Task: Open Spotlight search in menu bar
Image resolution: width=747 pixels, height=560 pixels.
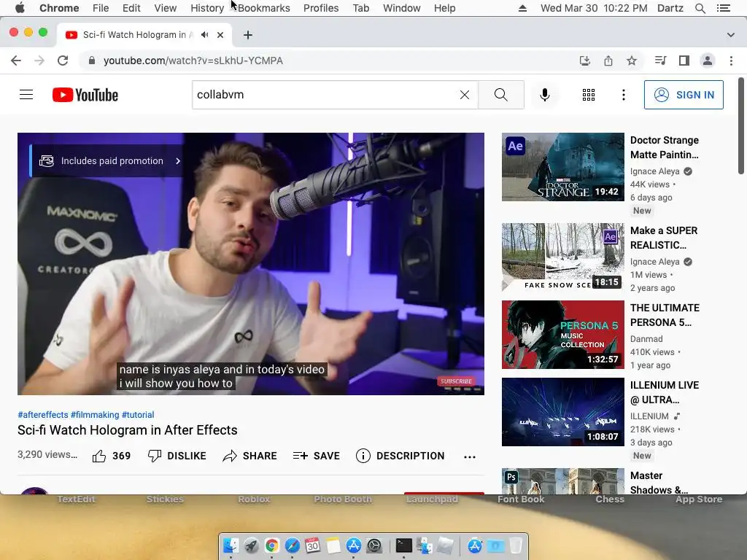Action: [x=700, y=8]
